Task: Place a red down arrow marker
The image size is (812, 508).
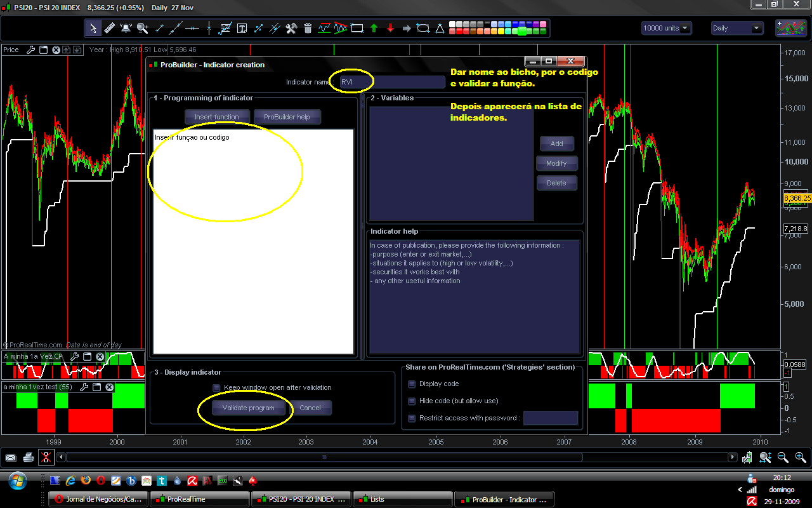Action: (390, 28)
